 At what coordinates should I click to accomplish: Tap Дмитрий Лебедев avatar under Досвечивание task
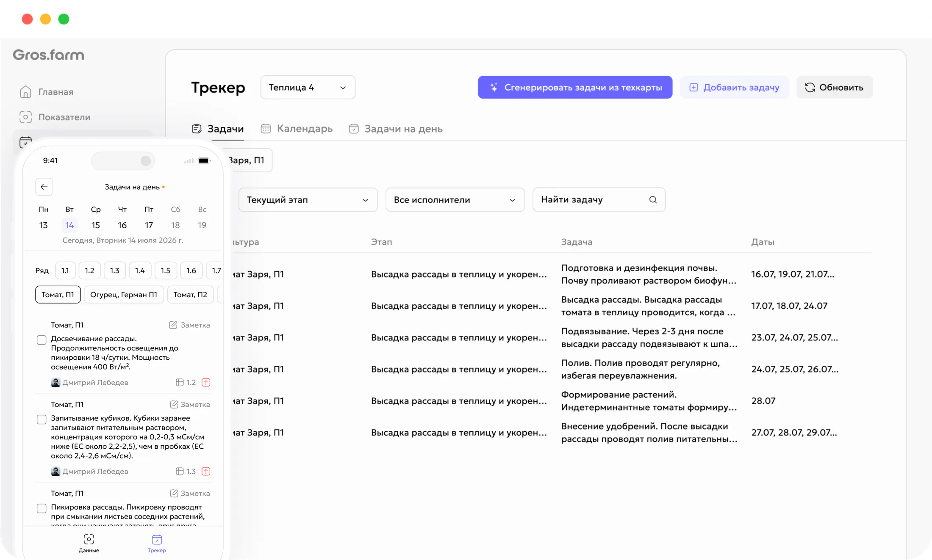pyautogui.click(x=55, y=382)
